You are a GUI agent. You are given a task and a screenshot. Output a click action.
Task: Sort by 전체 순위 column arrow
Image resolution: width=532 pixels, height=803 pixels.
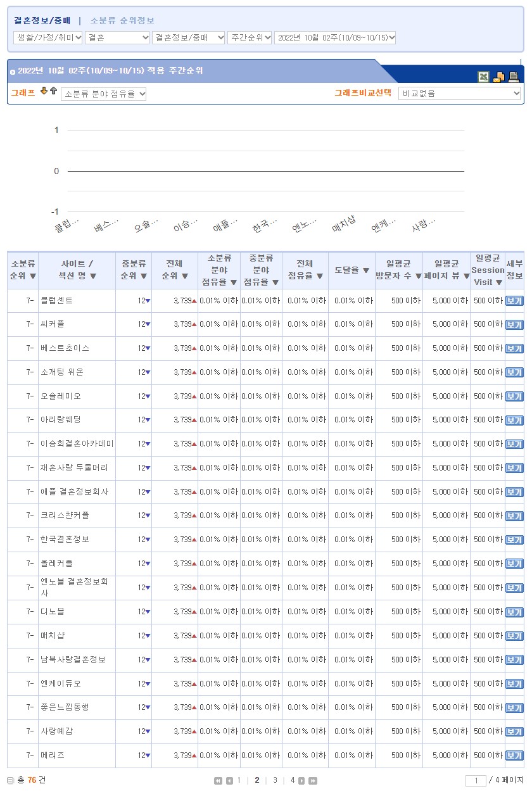click(185, 276)
